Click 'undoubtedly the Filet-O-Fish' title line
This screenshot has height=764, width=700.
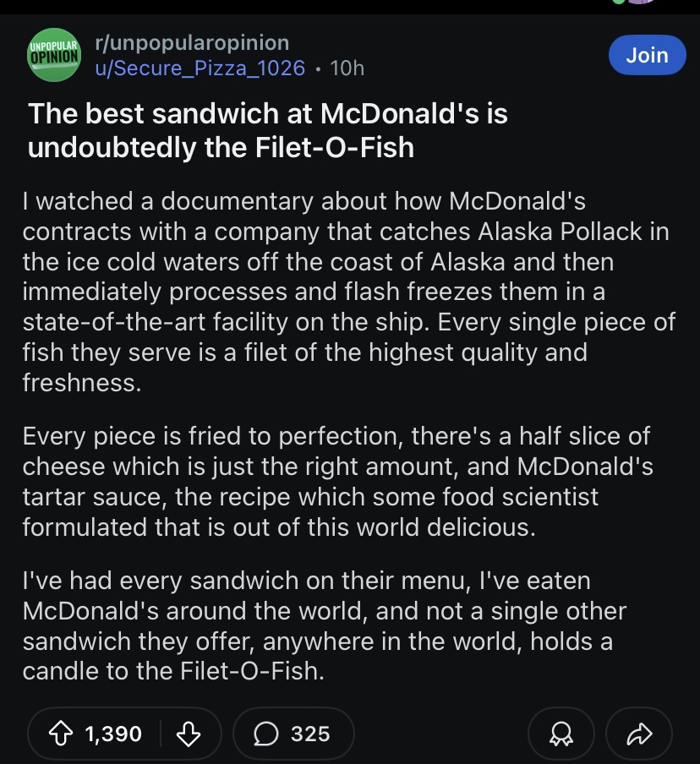click(x=221, y=148)
